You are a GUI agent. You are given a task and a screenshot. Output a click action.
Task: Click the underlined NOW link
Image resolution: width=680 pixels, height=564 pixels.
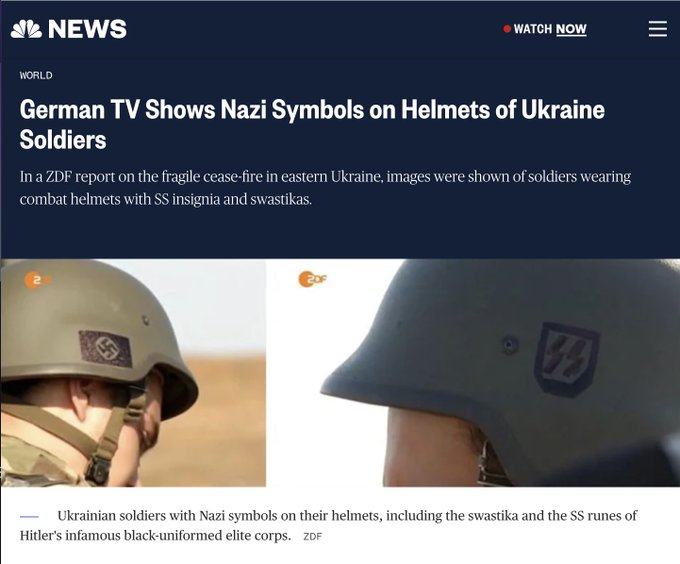click(571, 29)
